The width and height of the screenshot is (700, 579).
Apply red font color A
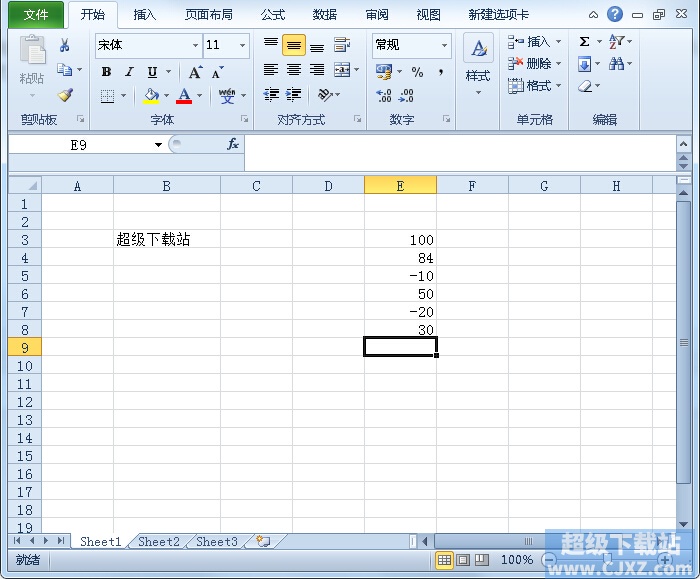[184, 96]
